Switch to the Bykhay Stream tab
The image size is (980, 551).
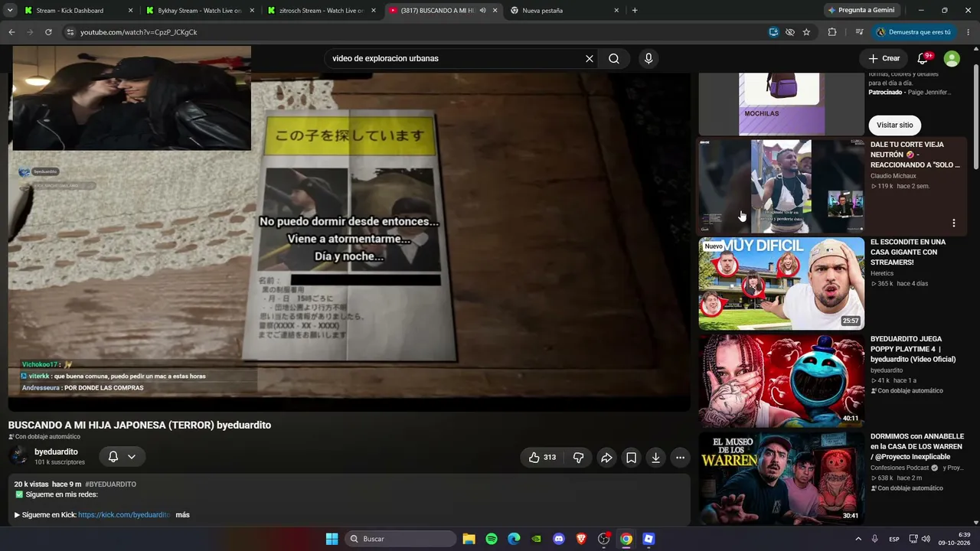point(199,11)
